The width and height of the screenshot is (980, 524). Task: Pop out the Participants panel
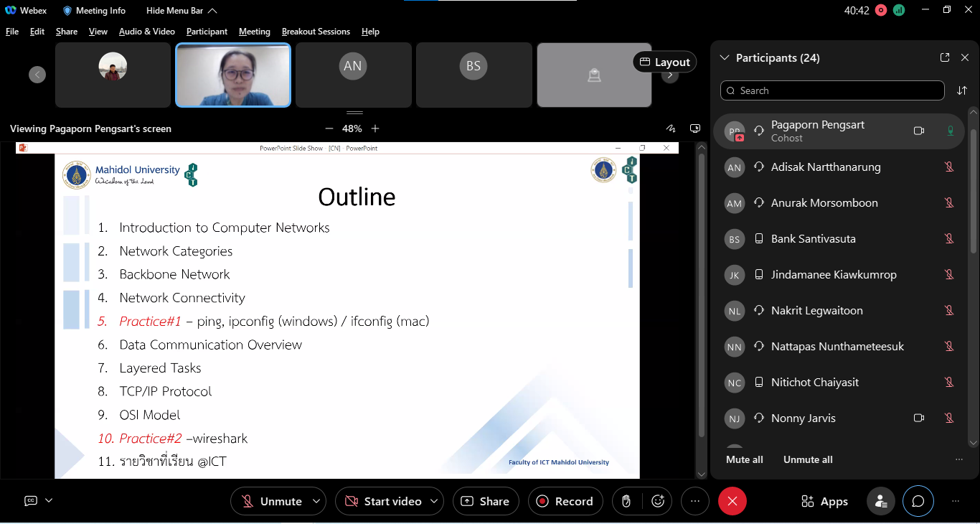pyautogui.click(x=945, y=57)
